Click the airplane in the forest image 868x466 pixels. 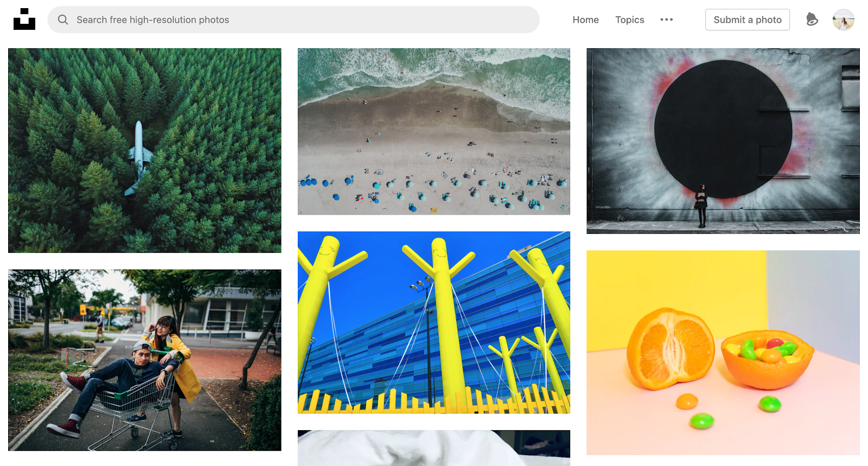click(139, 158)
